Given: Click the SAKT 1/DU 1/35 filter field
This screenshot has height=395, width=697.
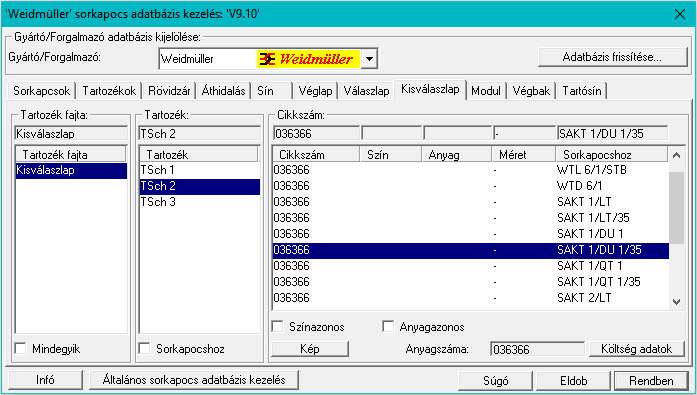Looking at the screenshot, I should (x=612, y=133).
